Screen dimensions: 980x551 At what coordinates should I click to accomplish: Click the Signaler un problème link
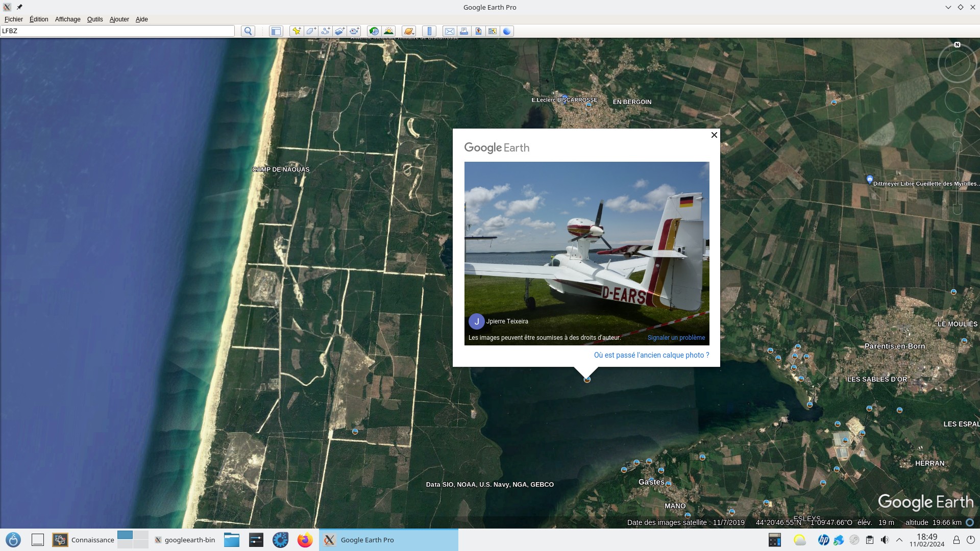coord(676,338)
